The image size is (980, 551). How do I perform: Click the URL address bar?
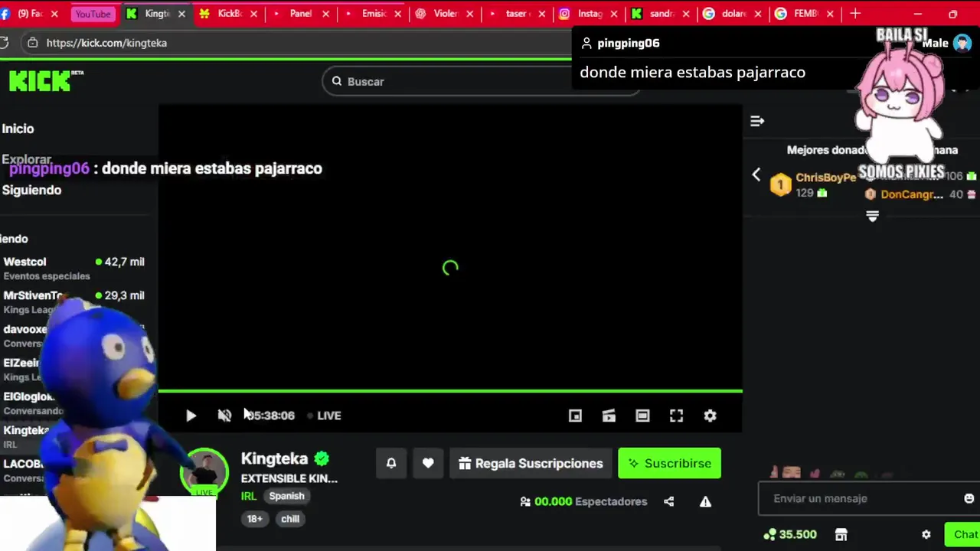coord(306,43)
